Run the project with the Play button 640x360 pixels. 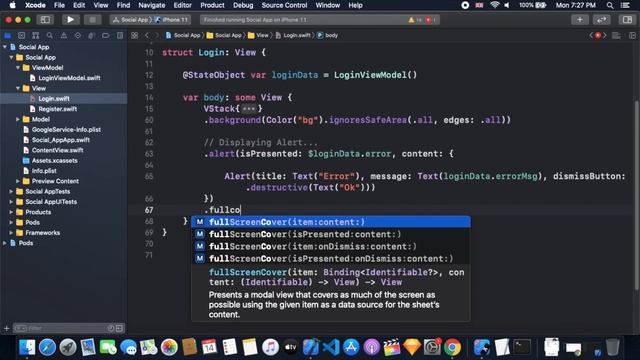point(70,20)
